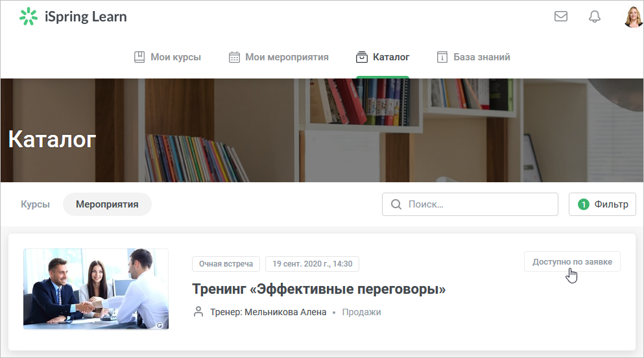Select the Мероприятия catalog tab
This screenshot has height=358, width=644.
coord(107,204)
